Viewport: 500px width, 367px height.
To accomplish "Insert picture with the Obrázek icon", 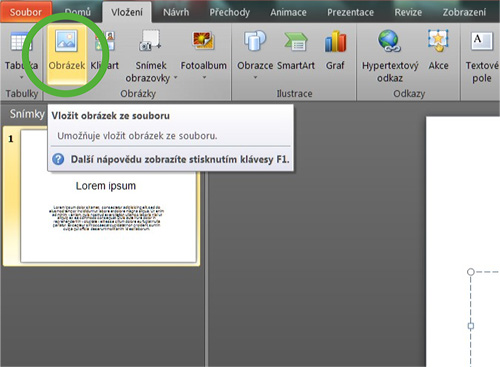I will 66,41.
